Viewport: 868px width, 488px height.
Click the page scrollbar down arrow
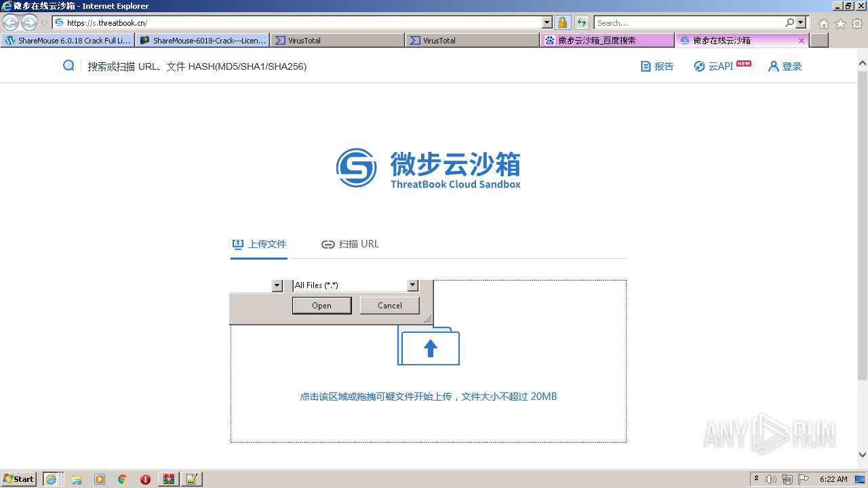(862, 455)
